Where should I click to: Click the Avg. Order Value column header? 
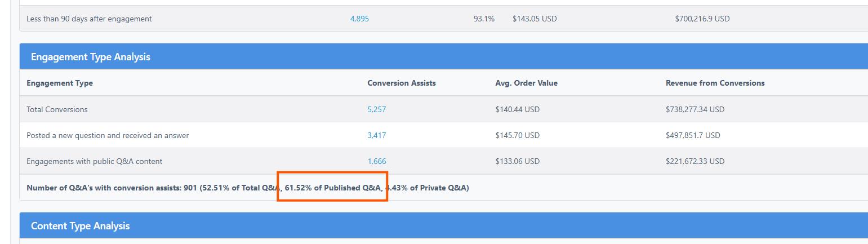(526, 83)
